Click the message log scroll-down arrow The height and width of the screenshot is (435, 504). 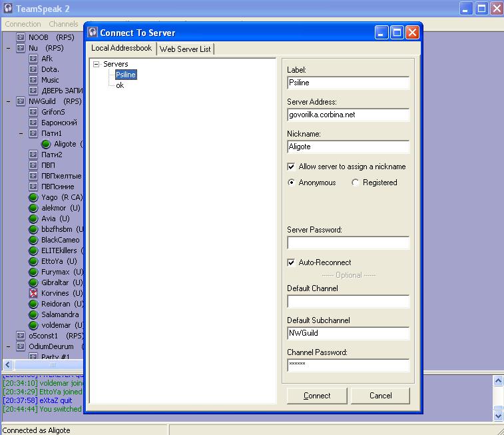coord(498,416)
